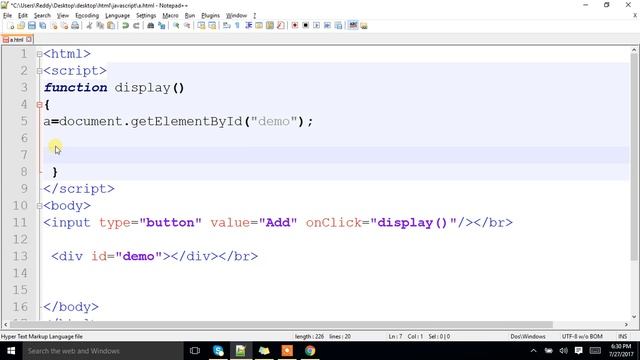Open the Window menu
The image size is (640, 360).
236,16
